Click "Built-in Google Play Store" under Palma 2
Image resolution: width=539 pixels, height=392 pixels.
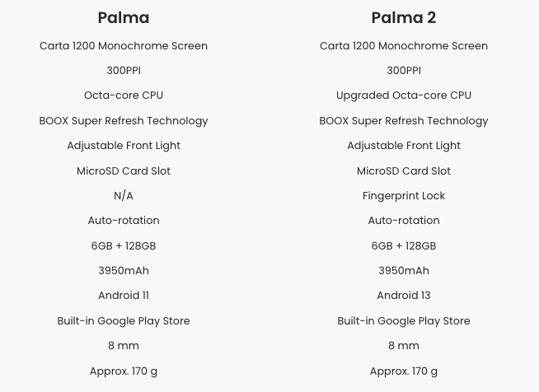[404, 321]
